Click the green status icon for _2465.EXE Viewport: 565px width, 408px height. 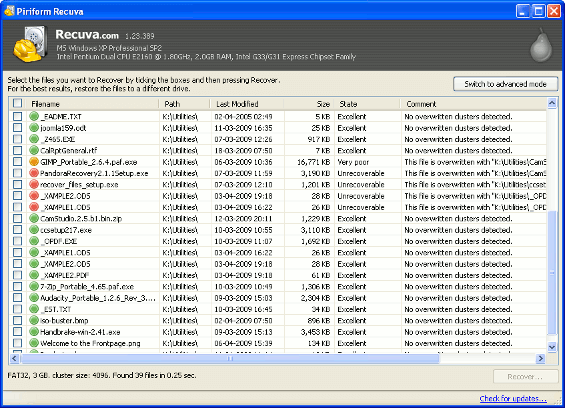tap(34, 139)
